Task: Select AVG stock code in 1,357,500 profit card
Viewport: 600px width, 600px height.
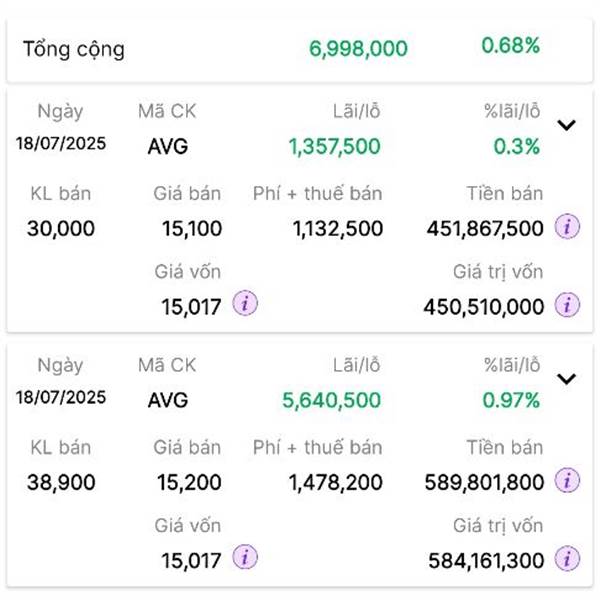Action: pyautogui.click(x=167, y=147)
